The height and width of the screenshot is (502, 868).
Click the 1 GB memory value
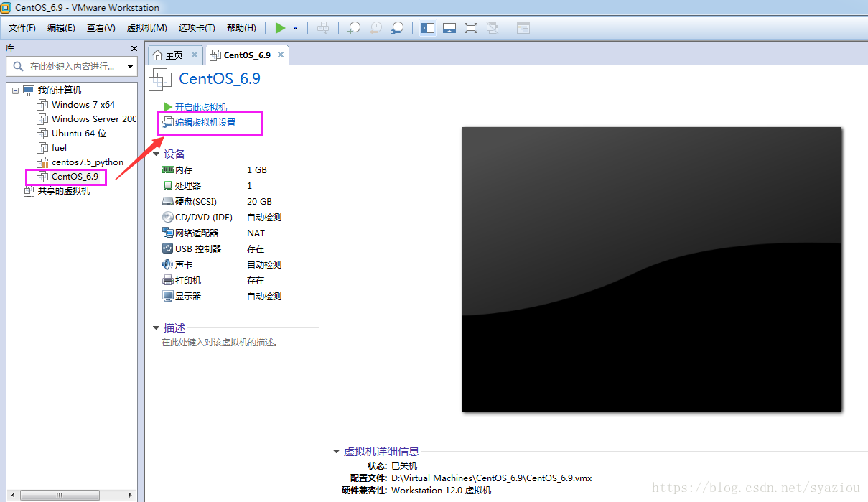pos(257,170)
